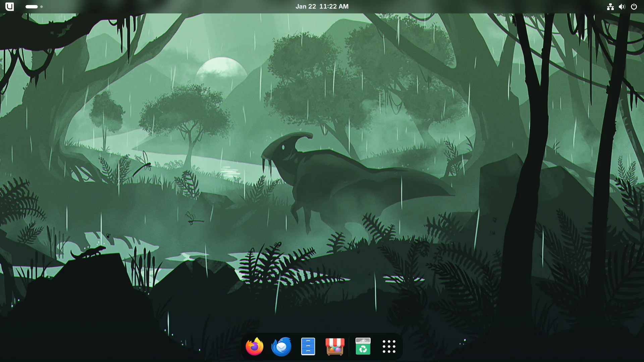Open the sound menu from the speaker indicator
This screenshot has width=644, height=362.
point(622,6)
